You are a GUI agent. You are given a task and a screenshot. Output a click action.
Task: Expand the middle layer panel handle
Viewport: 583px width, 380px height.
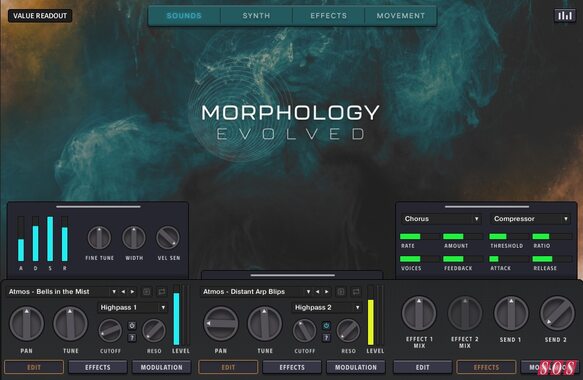(293, 275)
